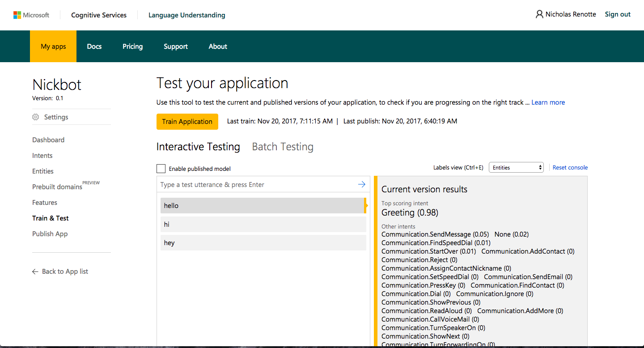Image resolution: width=644 pixels, height=348 pixels.
Task: Click Communication.ShowPrevious (0) intent
Action: 431,302
